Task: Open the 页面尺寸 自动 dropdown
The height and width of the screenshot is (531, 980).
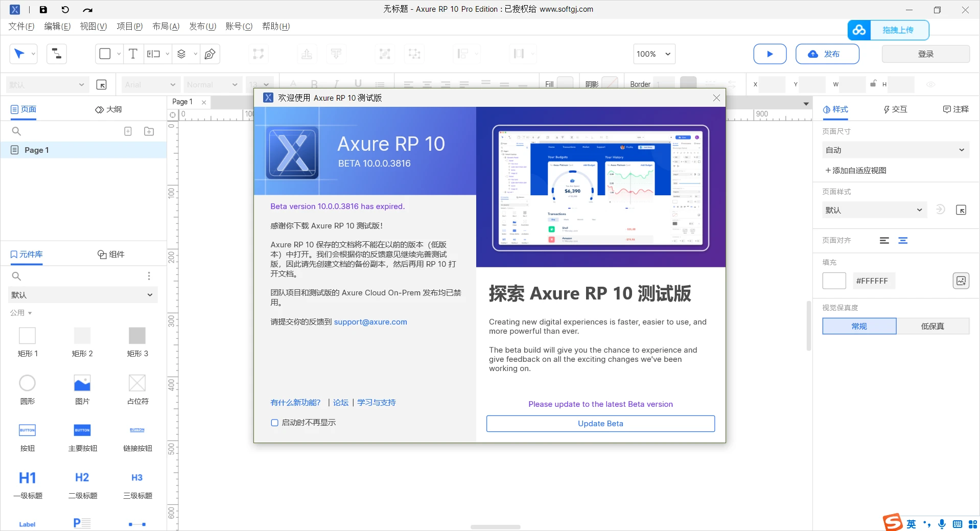Action: [x=895, y=150]
